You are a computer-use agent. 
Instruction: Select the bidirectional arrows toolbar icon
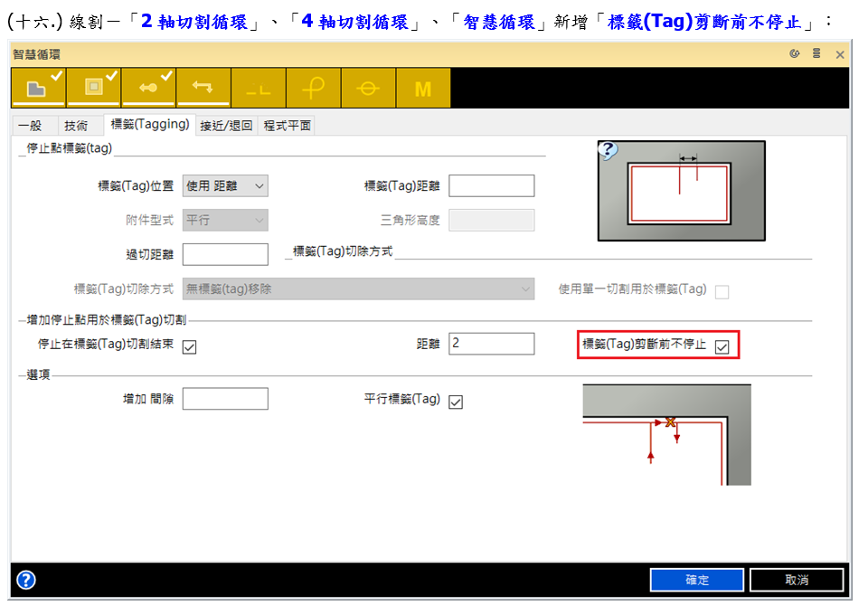click(203, 89)
